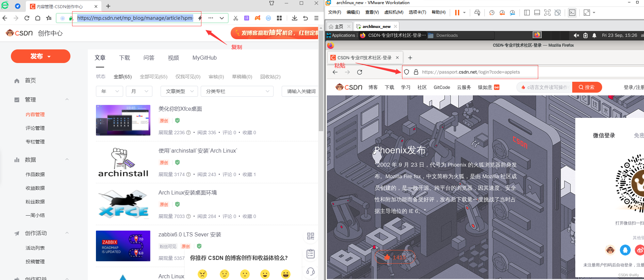
Task: Click the orange 搜索 button in Firefox
Action: [587, 87]
